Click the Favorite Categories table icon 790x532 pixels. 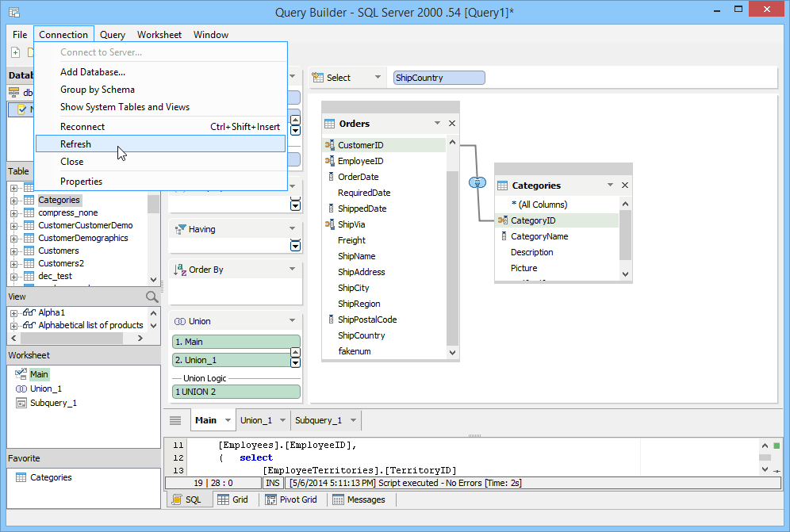coord(21,477)
